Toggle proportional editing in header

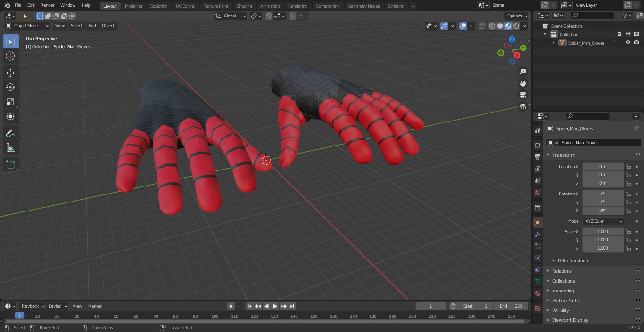292,16
